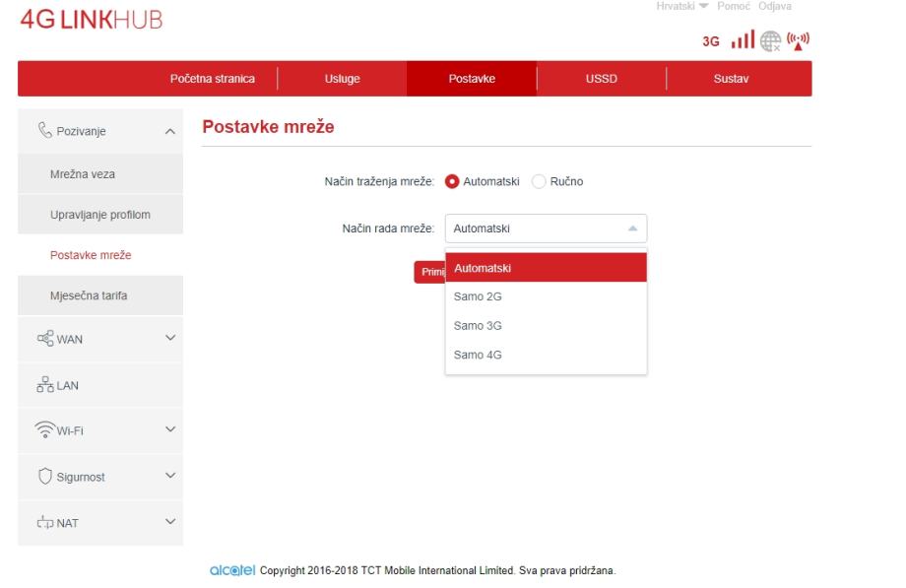Click the WAN share icon
906x588 pixels.
click(45, 338)
